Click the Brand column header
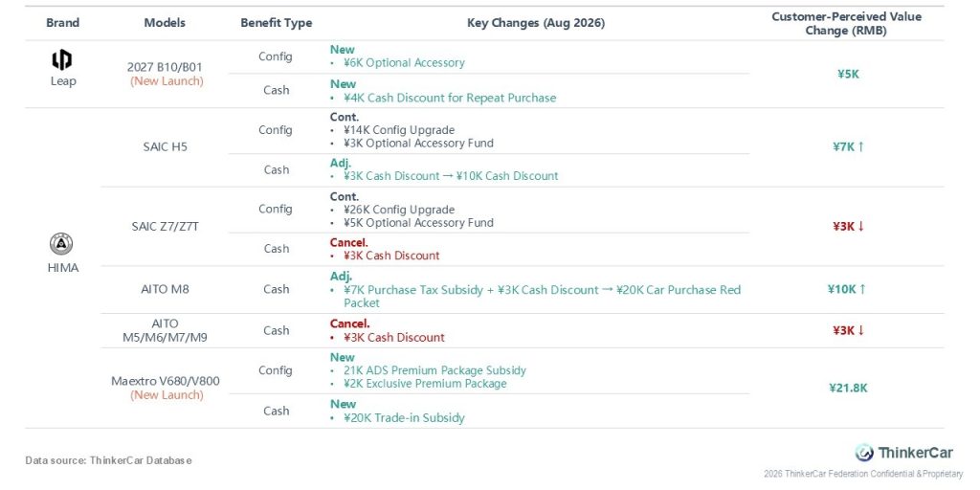 tap(62, 23)
